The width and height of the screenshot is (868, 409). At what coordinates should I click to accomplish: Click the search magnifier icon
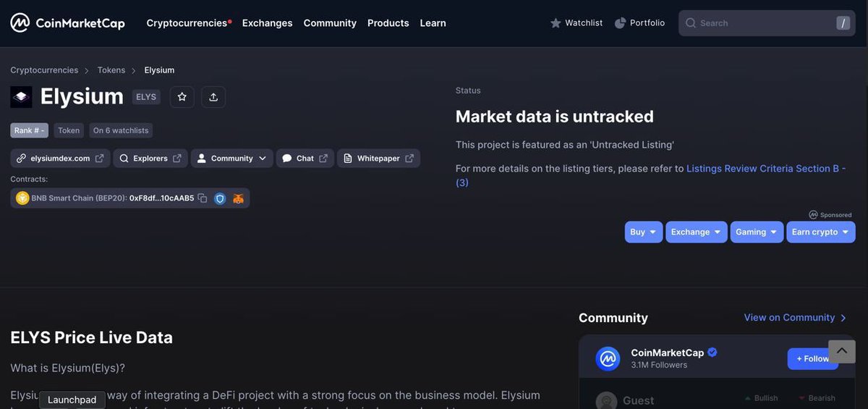(x=691, y=23)
